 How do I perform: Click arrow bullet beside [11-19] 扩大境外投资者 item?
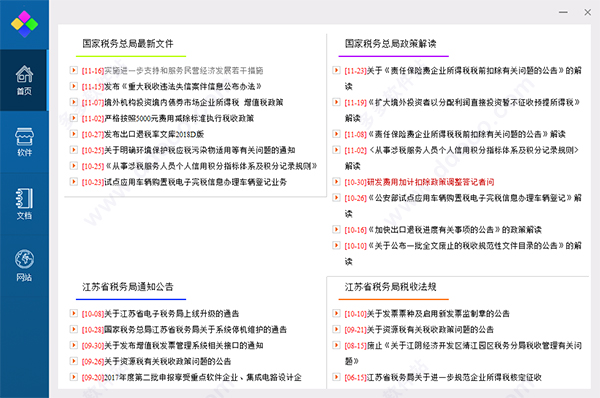click(x=336, y=102)
